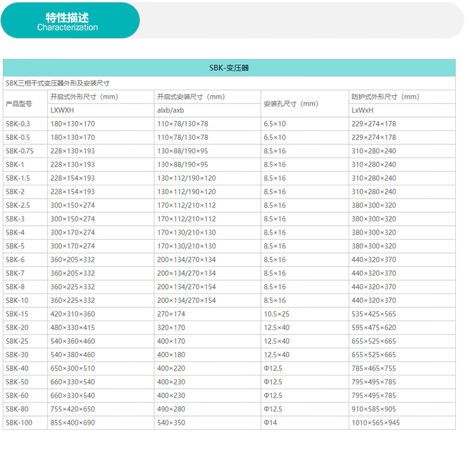476x449 pixels.
Task: Click the SBK三相干式变压器外形及安装尺寸 subtitle row
Action: click(x=58, y=83)
